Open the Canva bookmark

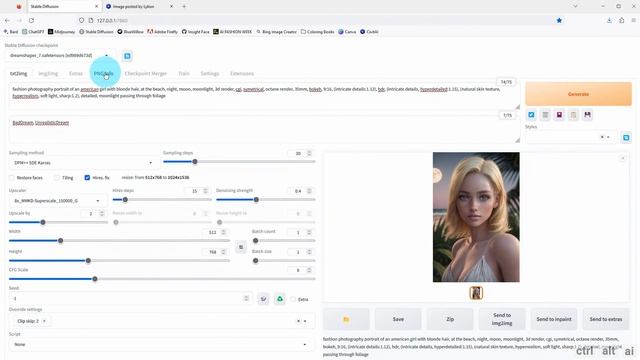(x=347, y=31)
